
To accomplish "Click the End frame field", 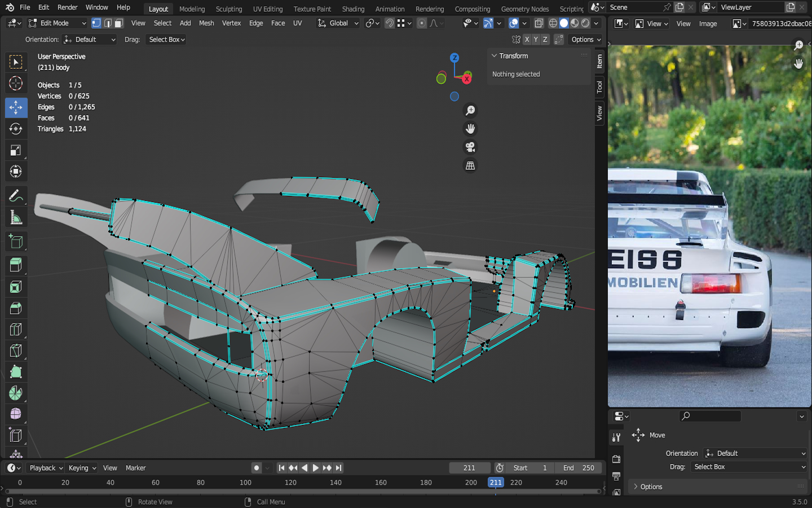I will [578, 468].
